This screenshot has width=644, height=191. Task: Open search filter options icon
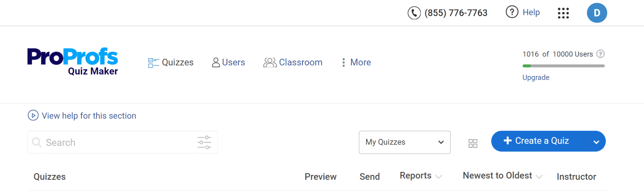[x=204, y=142]
